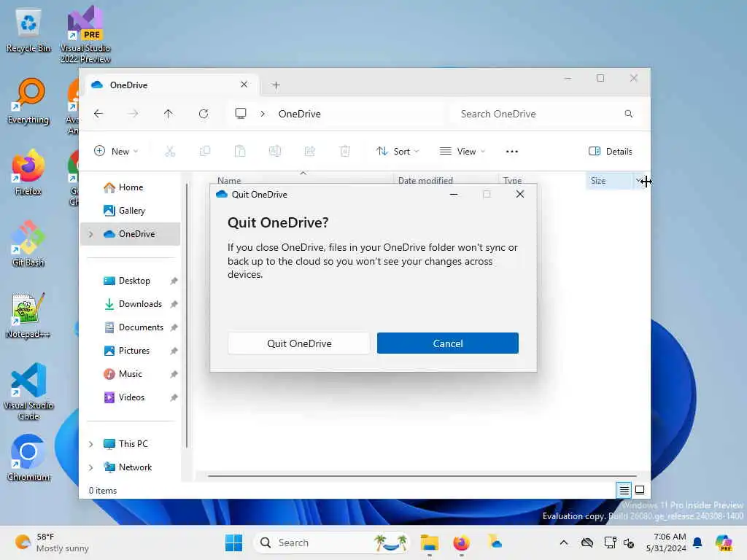Viewport: 747px width, 560px height.
Task: Open the Music quick access folder
Action: (x=131, y=374)
